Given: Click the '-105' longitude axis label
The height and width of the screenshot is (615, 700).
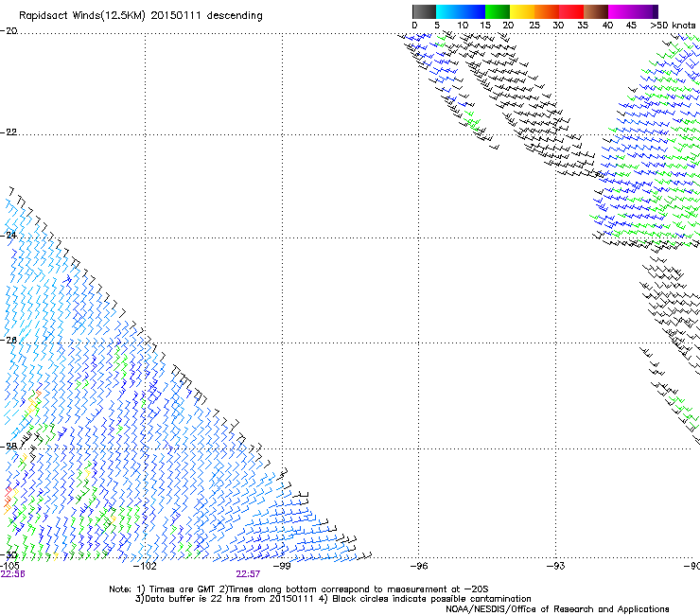Looking at the screenshot, I should click(x=9, y=566).
